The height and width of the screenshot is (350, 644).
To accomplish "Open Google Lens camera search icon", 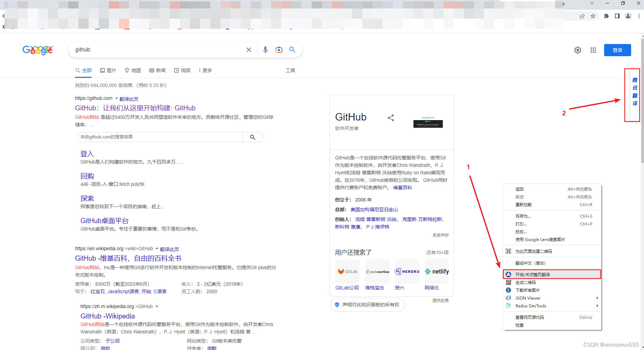I will coord(279,50).
